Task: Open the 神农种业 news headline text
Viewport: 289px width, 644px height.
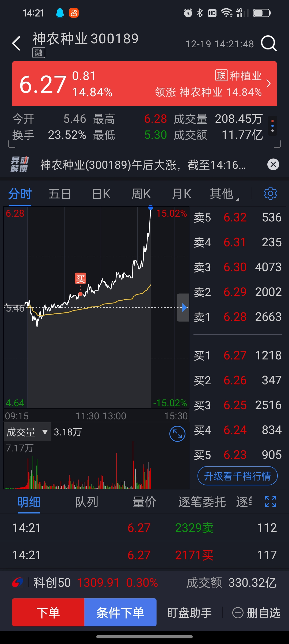Action: point(143,165)
